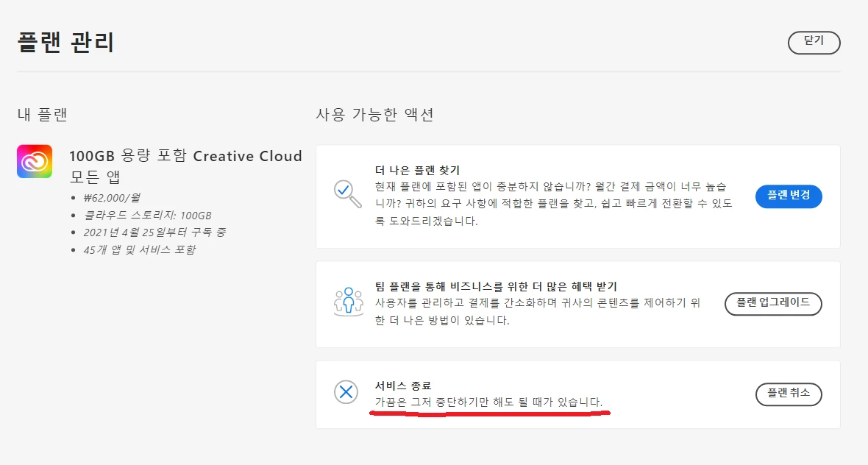
Task: Click the 플랜 변경 button
Action: tap(789, 196)
